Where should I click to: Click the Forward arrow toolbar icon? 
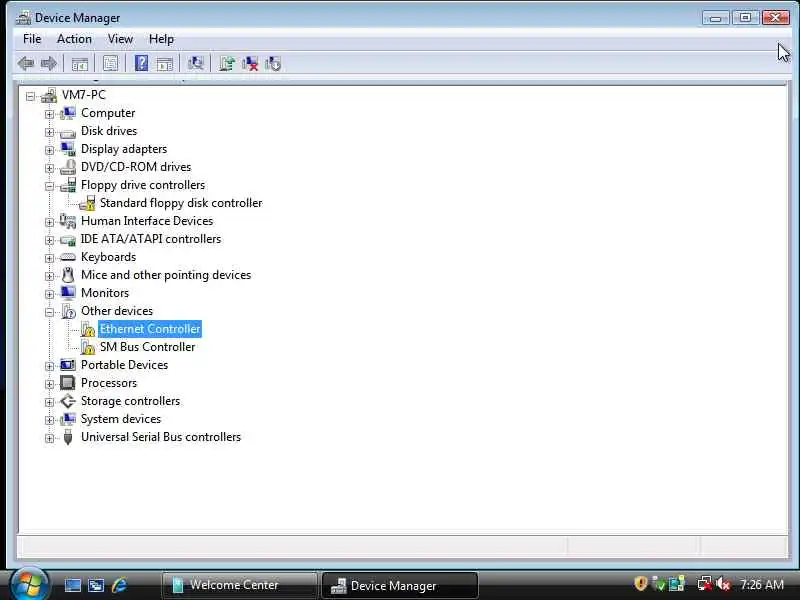49,64
